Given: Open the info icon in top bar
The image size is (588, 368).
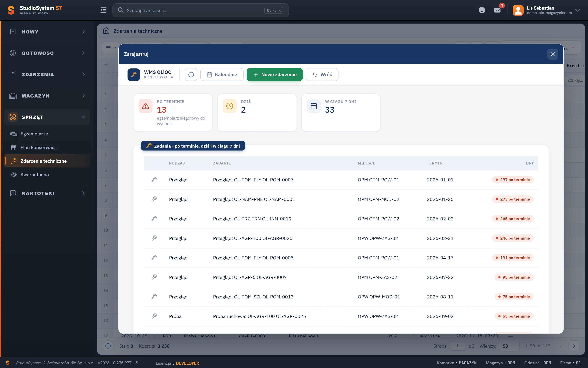Looking at the screenshot, I should [x=482, y=10].
